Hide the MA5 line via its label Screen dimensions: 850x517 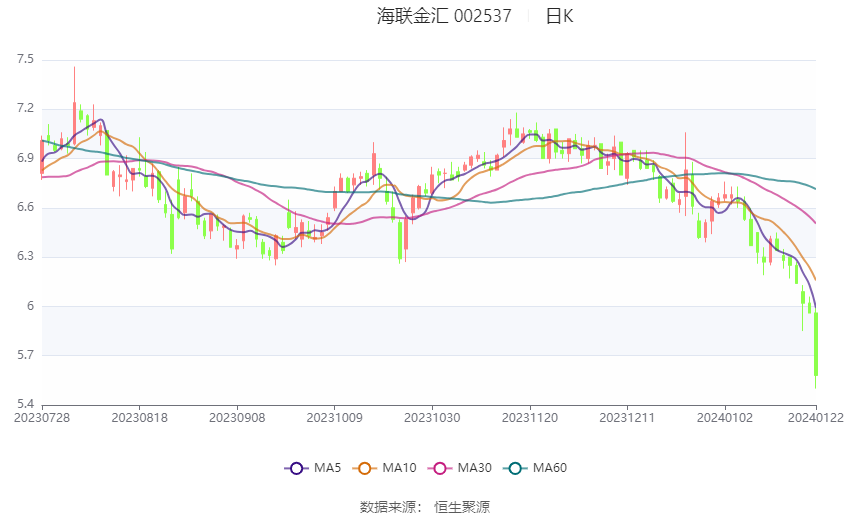[327, 468]
